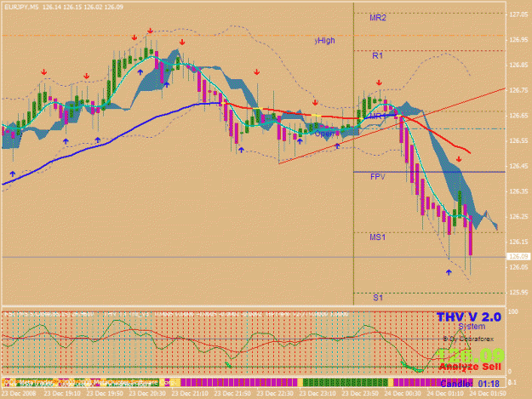532x399 pixels.
Task: Click the 127.05 price on the scale
Action: click(x=518, y=14)
